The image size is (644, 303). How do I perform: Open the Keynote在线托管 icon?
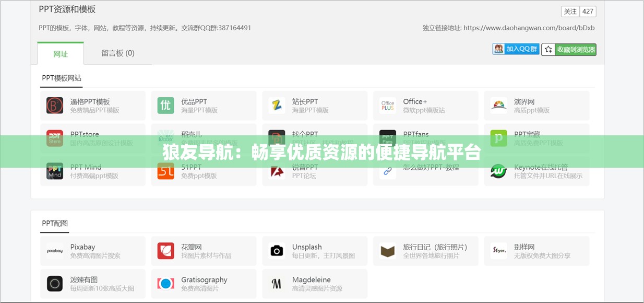(498, 171)
